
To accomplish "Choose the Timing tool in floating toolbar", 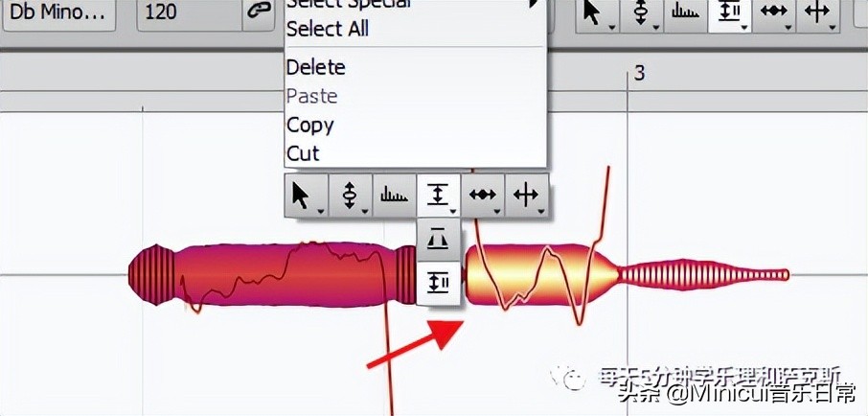I will point(483,195).
